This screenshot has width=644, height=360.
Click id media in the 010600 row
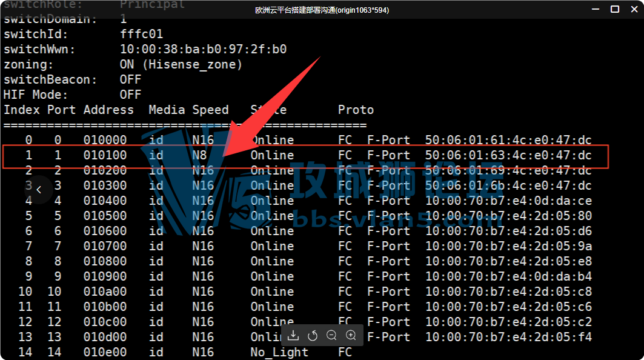[156, 231]
